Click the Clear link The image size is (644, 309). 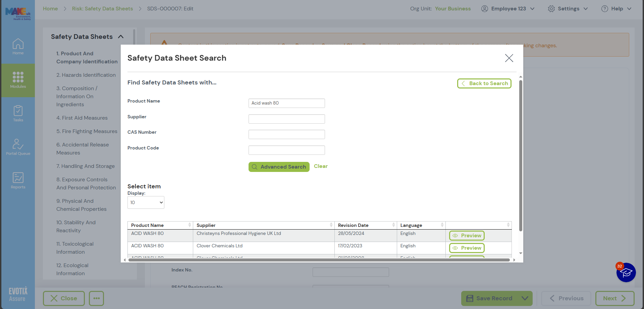pos(321,166)
